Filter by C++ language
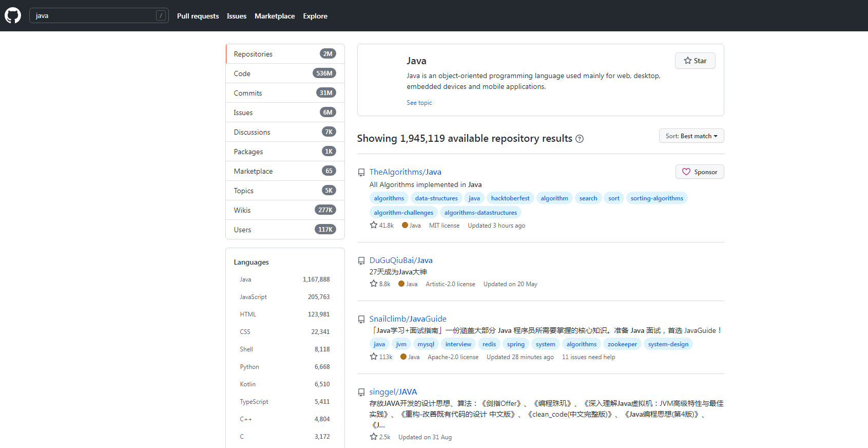The image size is (868, 448). [x=285, y=419]
